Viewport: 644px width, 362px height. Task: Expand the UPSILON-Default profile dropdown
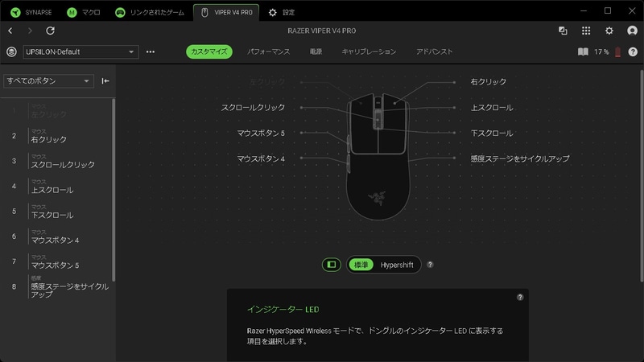80,51
